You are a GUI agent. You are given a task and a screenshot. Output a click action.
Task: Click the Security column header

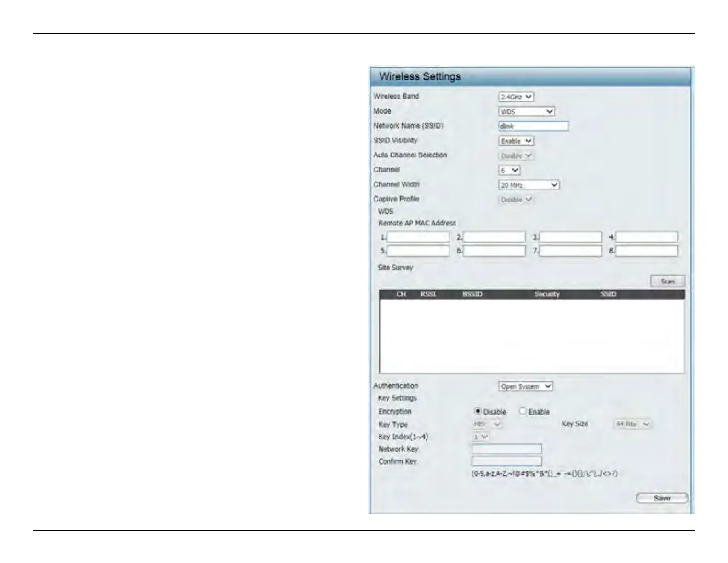click(547, 294)
